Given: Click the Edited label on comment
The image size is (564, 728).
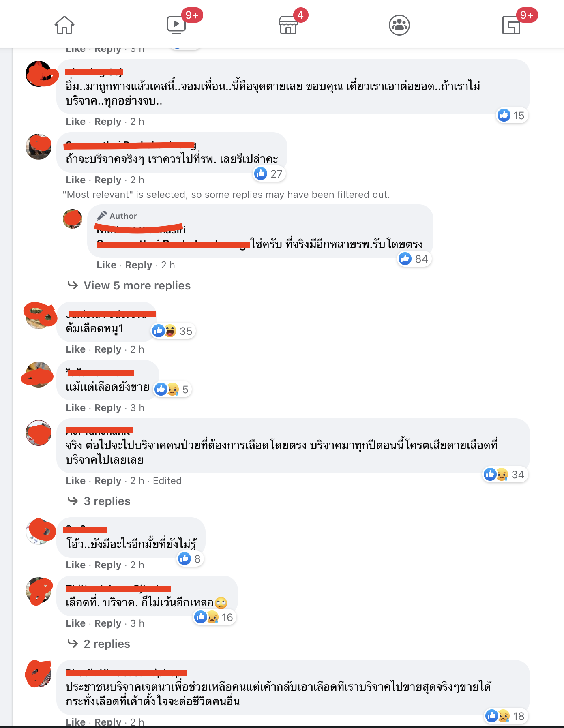Looking at the screenshot, I should pos(167,480).
